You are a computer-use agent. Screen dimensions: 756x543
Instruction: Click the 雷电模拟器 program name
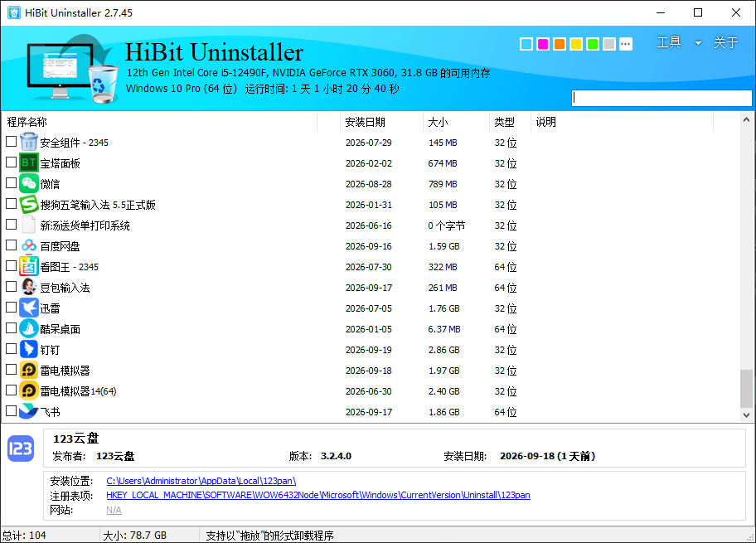click(65, 371)
